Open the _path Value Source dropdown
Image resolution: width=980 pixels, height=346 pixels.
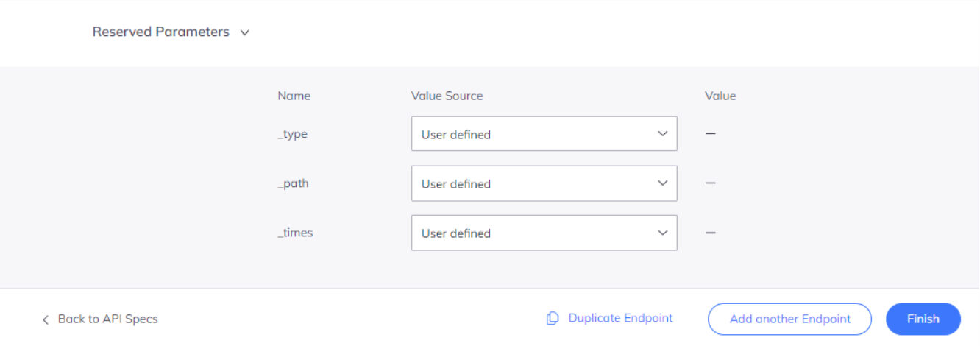(544, 183)
